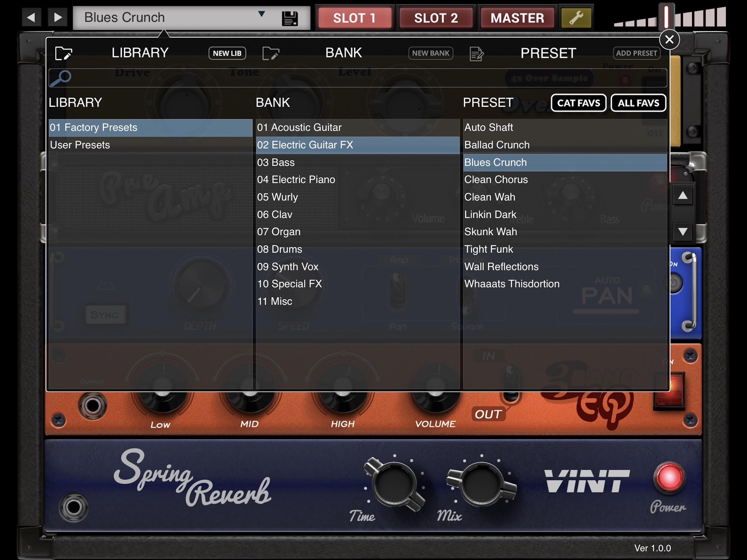
Task: Switch to the MASTER tab
Action: tap(517, 18)
